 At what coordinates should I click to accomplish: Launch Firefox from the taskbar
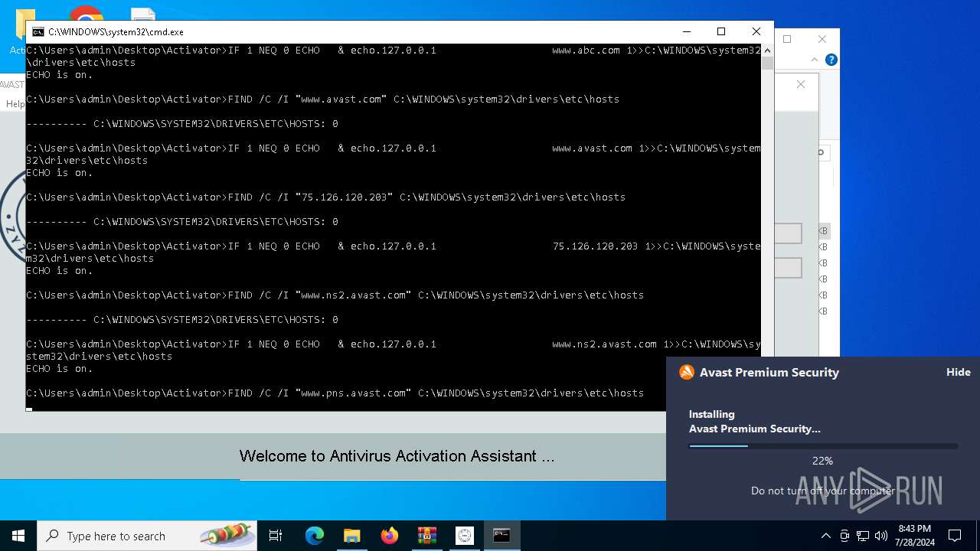click(390, 536)
